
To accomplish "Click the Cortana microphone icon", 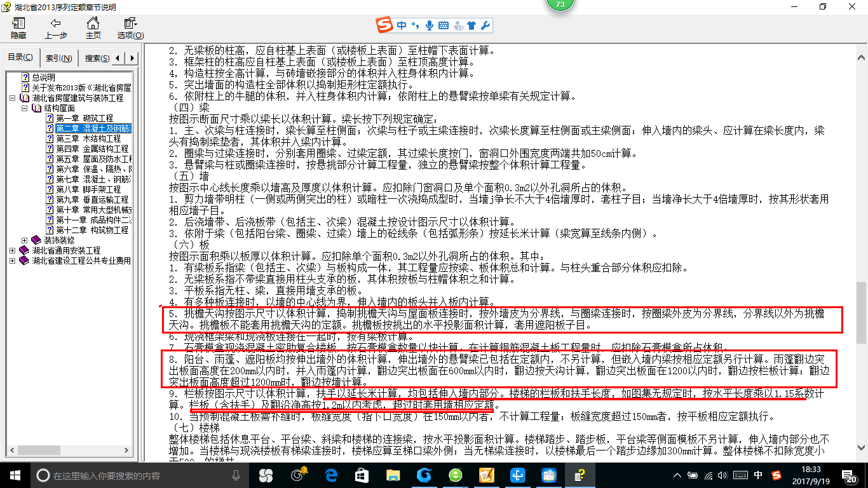I will 236,475.
